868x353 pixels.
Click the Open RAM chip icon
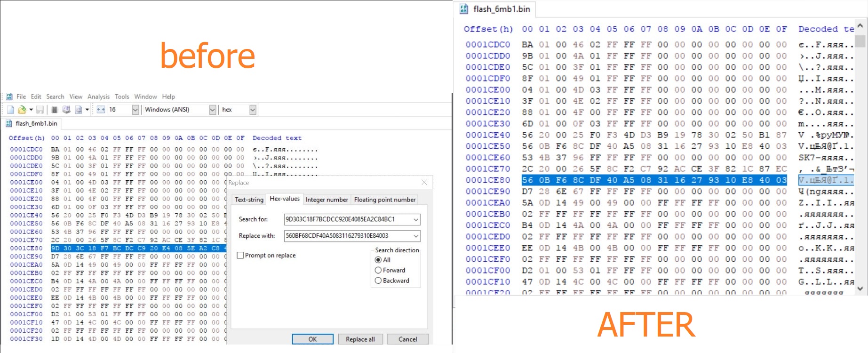(x=55, y=110)
